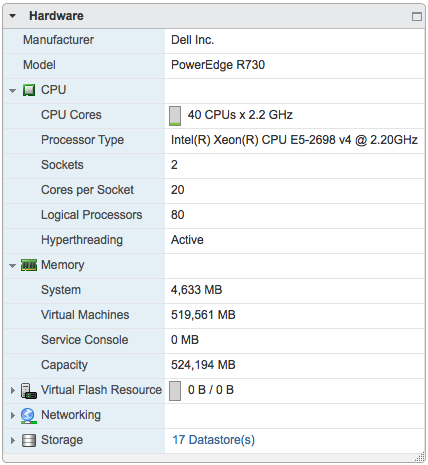Collapse the CPU section
This screenshot has width=428, height=465.
13,91
